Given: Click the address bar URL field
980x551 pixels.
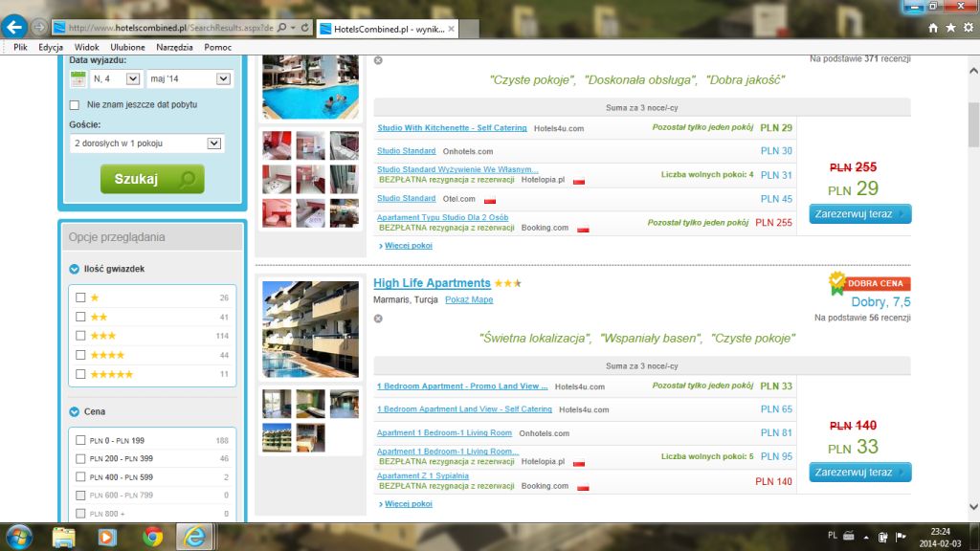Looking at the screenshot, I should [x=168, y=28].
